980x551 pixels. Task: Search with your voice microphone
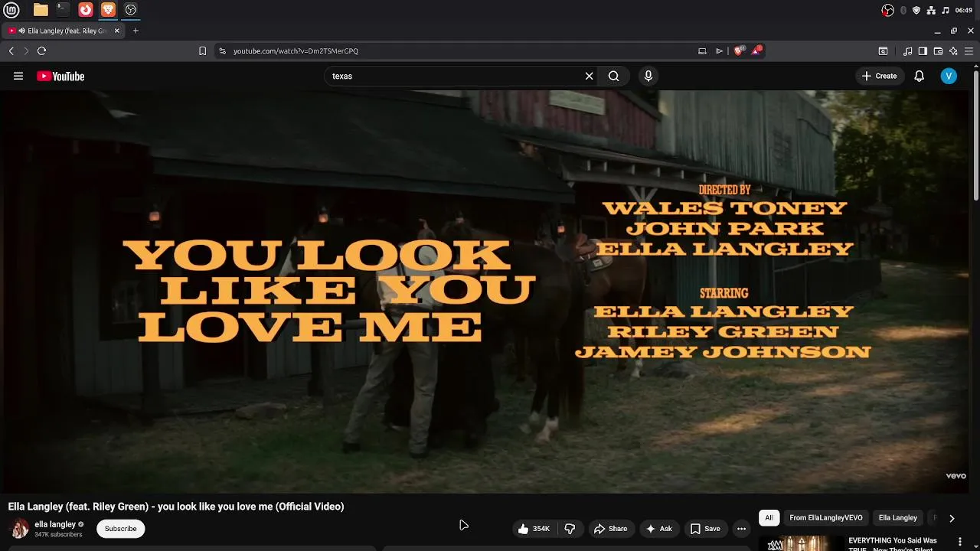[x=648, y=76]
